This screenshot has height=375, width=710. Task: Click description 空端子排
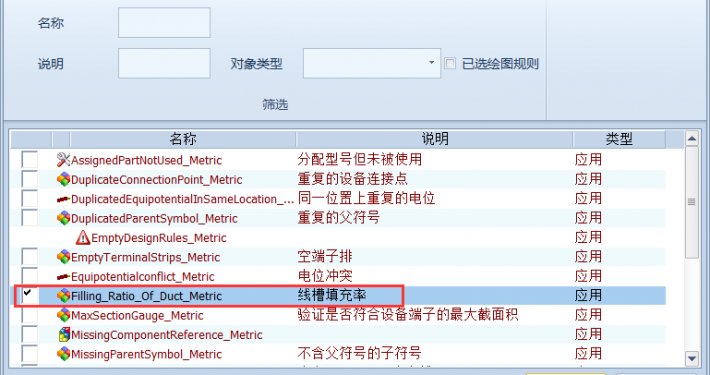(325, 256)
